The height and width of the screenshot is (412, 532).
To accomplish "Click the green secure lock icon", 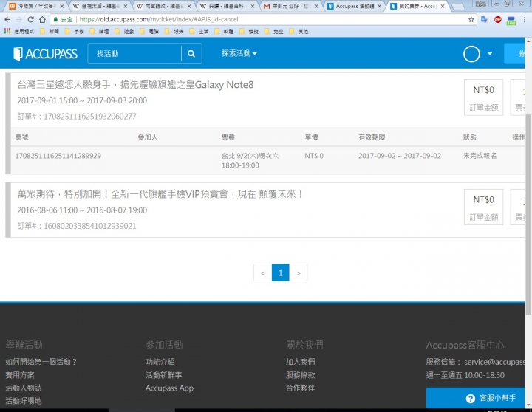I will [55, 19].
